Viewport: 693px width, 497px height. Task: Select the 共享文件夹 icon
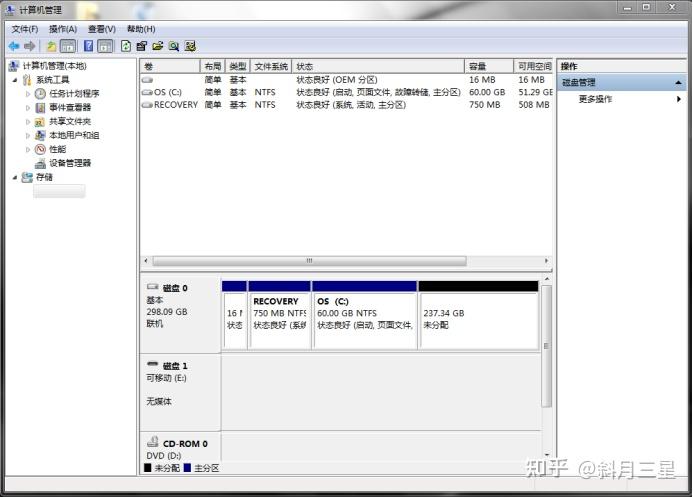[x=40, y=121]
